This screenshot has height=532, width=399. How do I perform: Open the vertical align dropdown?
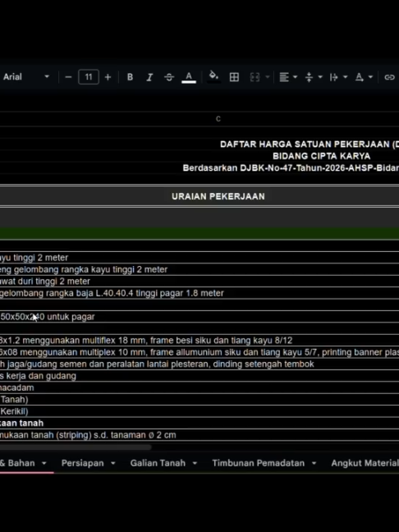pyautogui.click(x=313, y=77)
